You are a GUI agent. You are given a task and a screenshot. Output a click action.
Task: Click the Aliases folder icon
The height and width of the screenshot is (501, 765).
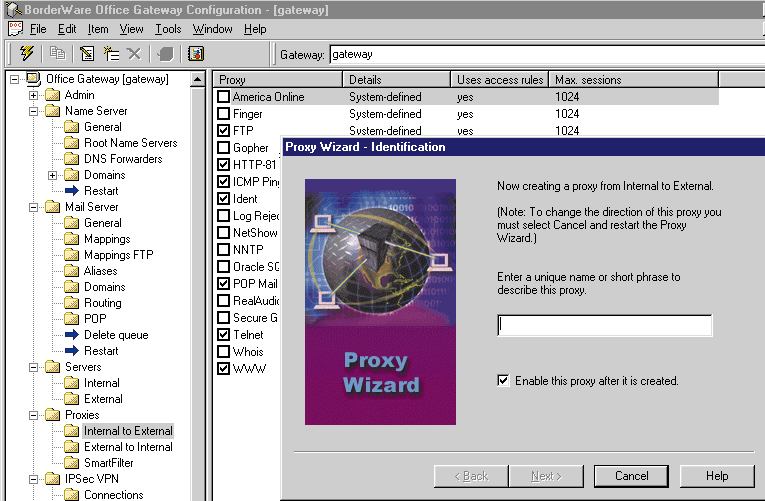pyautogui.click(x=71, y=271)
